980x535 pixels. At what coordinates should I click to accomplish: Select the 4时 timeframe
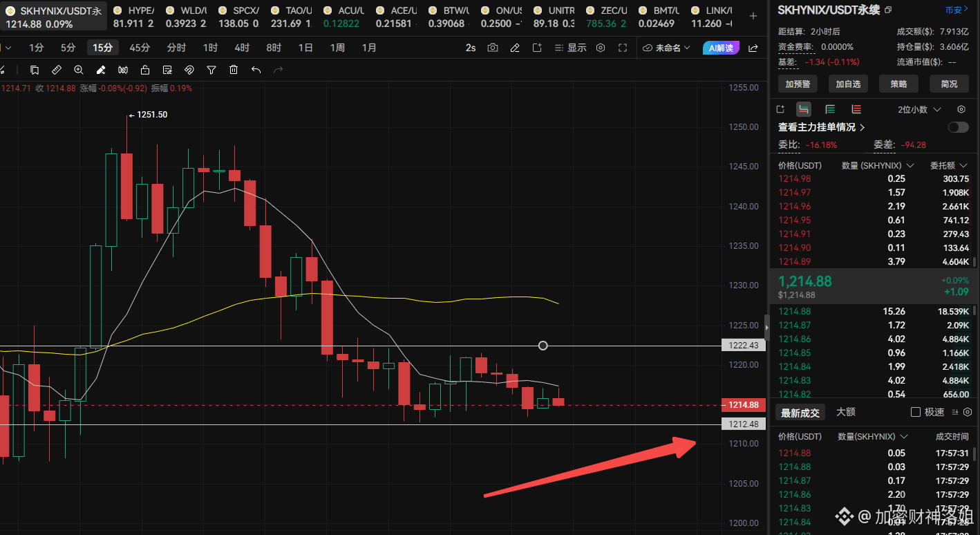242,48
